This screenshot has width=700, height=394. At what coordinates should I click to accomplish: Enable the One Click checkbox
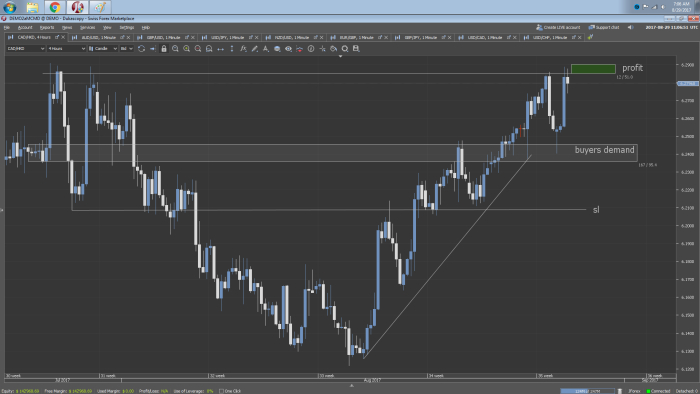click(x=221, y=391)
